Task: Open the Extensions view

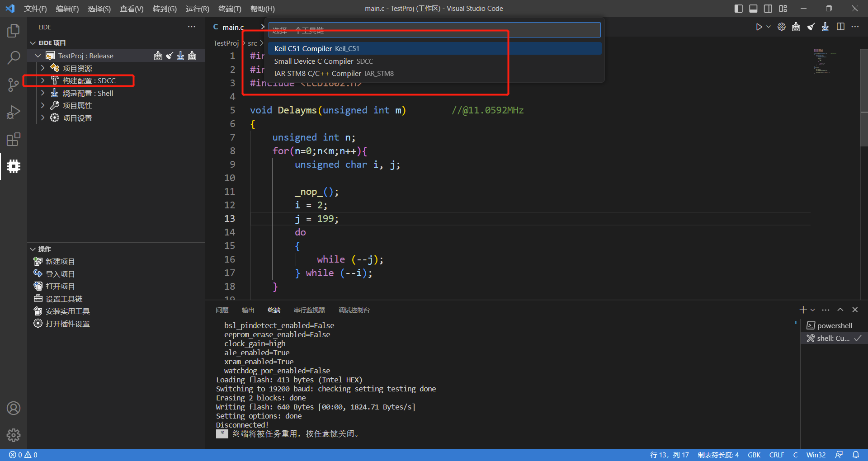Action: [x=14, y=139]
